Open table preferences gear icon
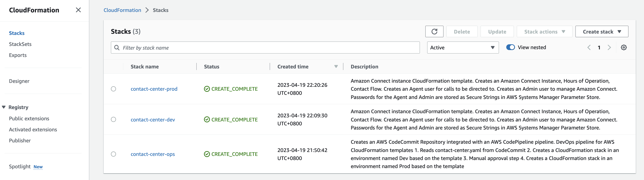The image size is (644, 180). [624, 48]
